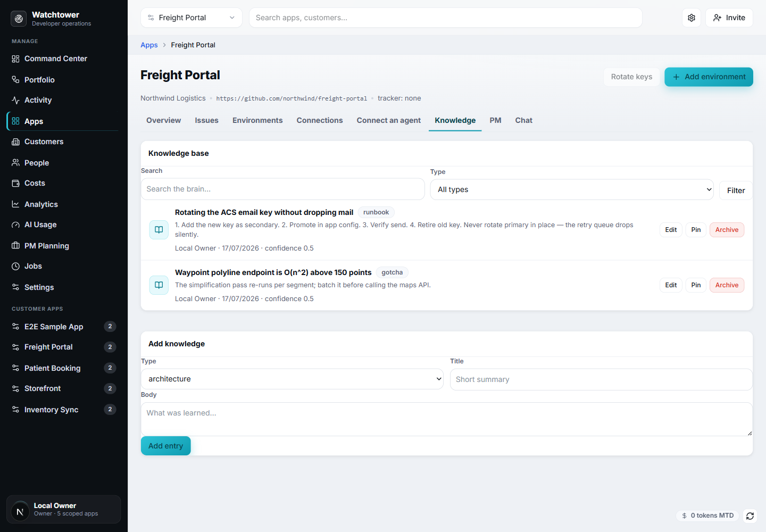Click the Add entry button
The height and width of the screenshot is (532, 766).
coord(165,446)
